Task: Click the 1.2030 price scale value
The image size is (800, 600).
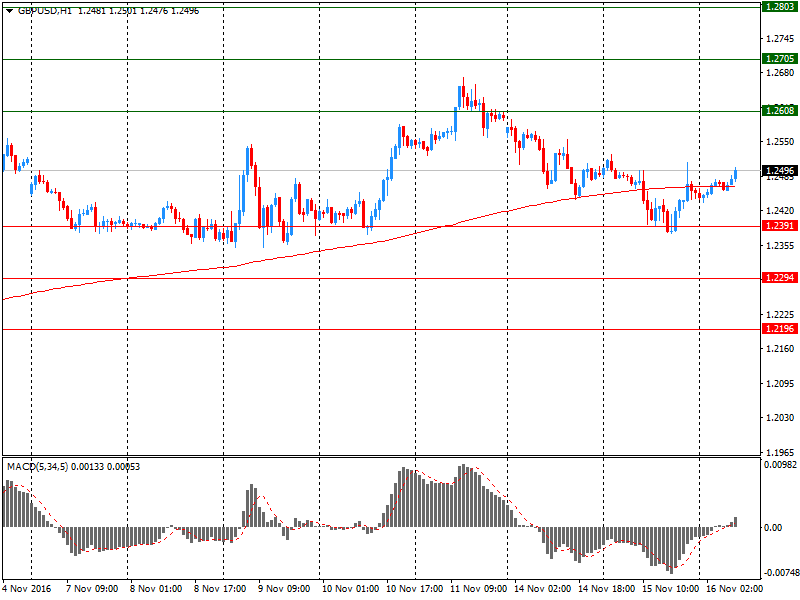Action: click(x=780, y=418)
